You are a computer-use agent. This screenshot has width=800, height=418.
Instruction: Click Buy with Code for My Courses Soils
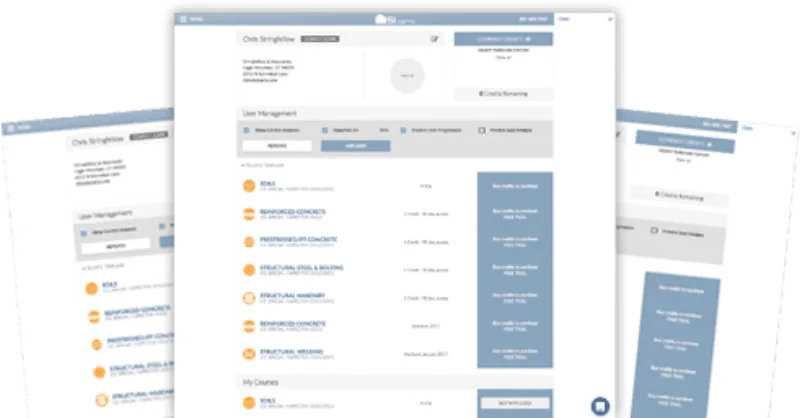click(515, 403)
